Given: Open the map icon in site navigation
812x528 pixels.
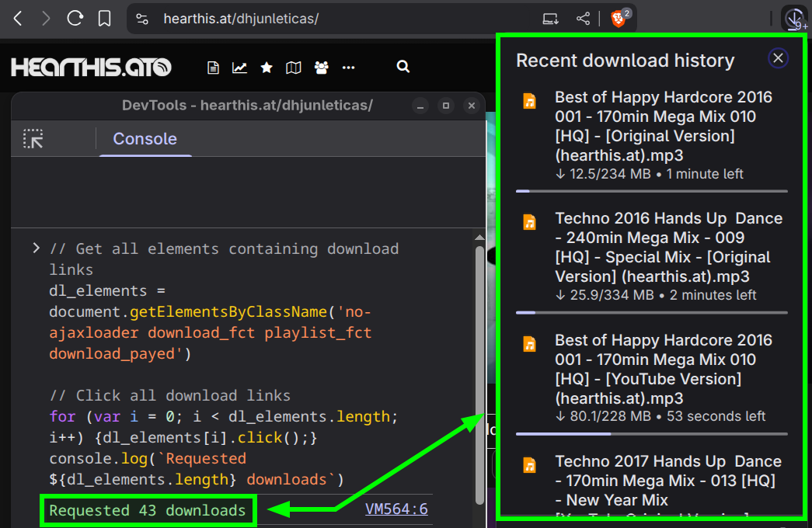Looking at the screenshot, I should [294, 68].
